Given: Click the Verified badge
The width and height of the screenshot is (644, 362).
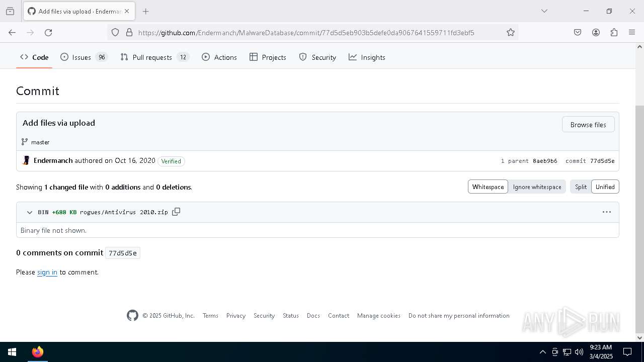Looking at the screenshot, I should click(x=171, y=161).
